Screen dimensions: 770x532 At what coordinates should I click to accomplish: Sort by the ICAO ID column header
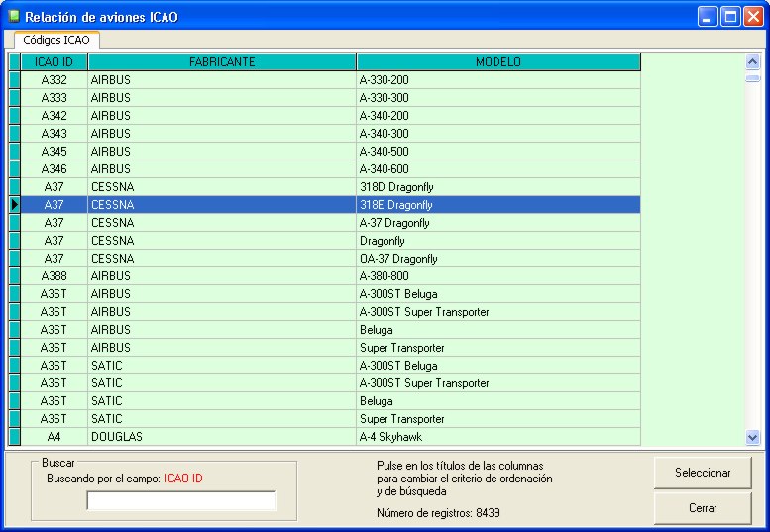tap(55, 62)
